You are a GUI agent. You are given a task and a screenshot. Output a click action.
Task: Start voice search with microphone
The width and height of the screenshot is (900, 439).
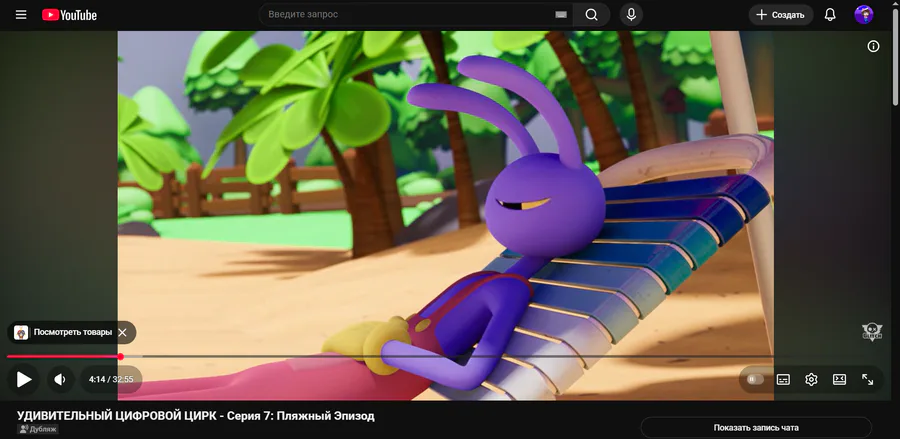pos(631,15)
